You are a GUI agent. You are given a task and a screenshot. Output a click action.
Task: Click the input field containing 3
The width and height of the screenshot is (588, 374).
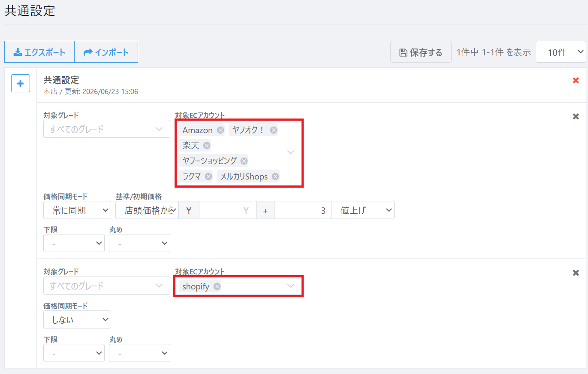pyautogui.click(x=303, y=210)
